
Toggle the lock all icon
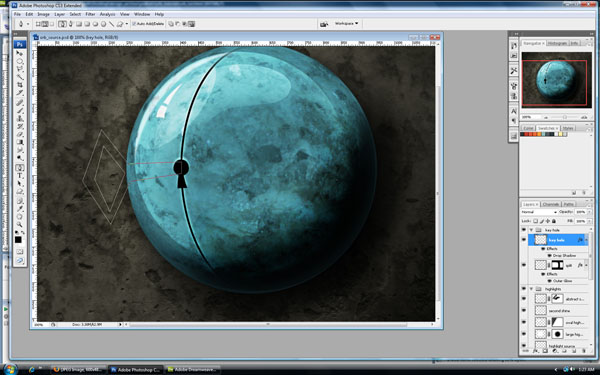click(554, 221)
